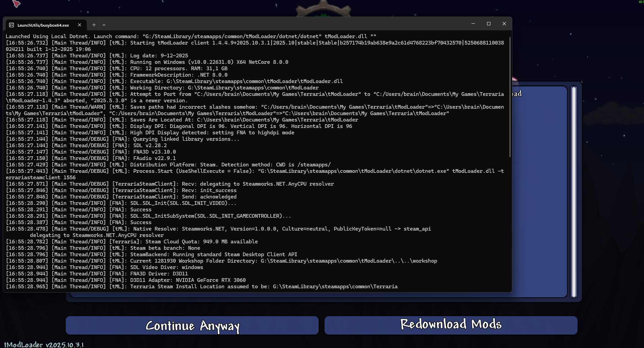Click the "Distribution Platform: Steam" log line

click(x=168, y=165)
